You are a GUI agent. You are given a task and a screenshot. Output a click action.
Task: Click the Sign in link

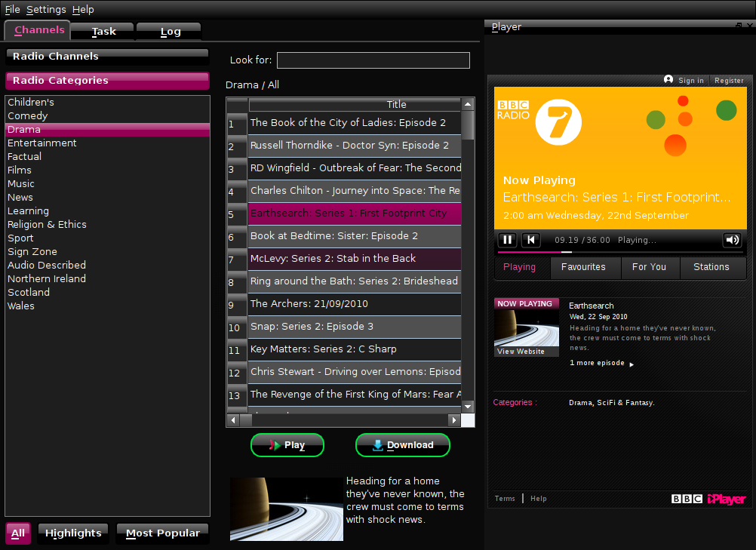pos(691,81)
